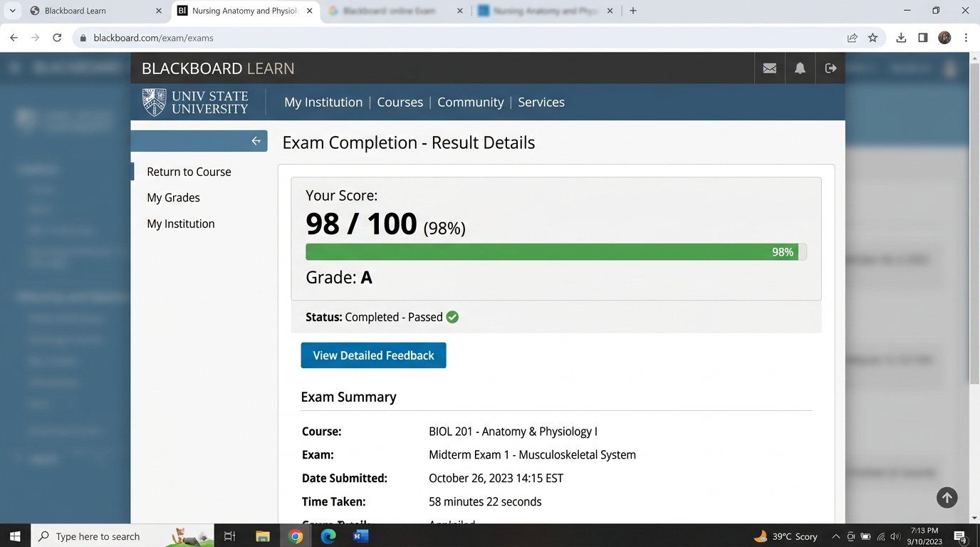Image resolution: width=980 pixels, height=547 pixels.
Task: Click the Windows taskbar search box
Action: (x=123, y=536)
